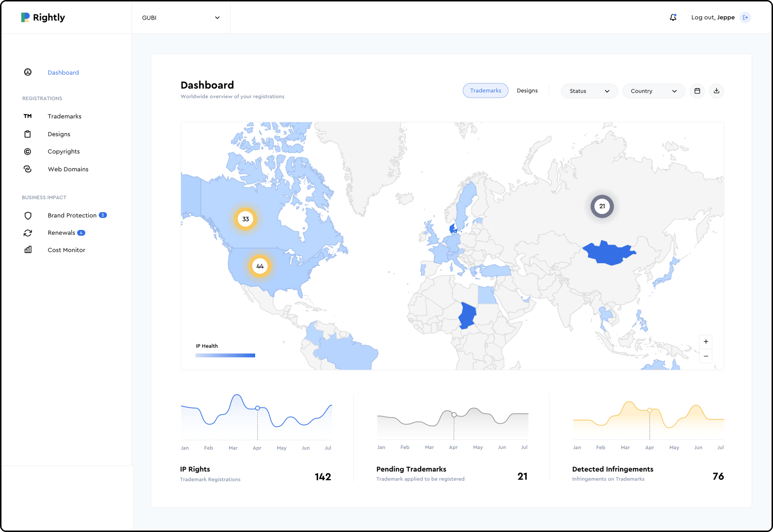Image resolution: width=773 pixels, height=532 pixels.
Task: Select the Trademarks filter pill
Action: point(486,90)
